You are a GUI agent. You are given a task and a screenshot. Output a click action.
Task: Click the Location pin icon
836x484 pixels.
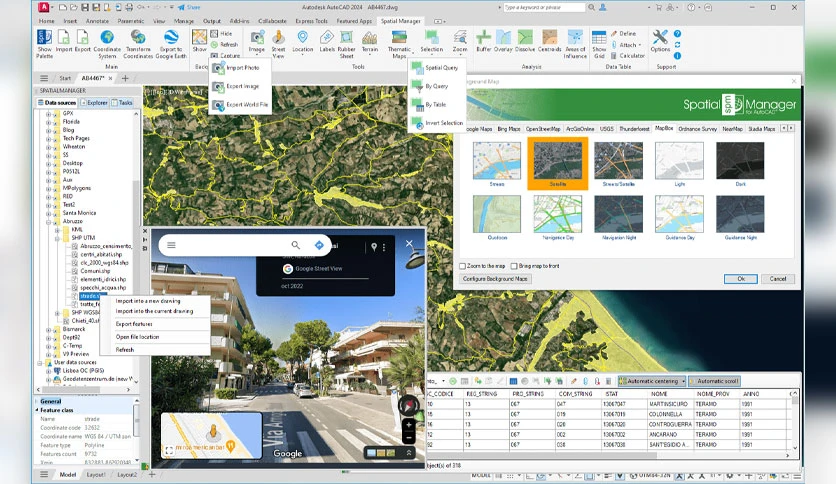pos(302,37)
